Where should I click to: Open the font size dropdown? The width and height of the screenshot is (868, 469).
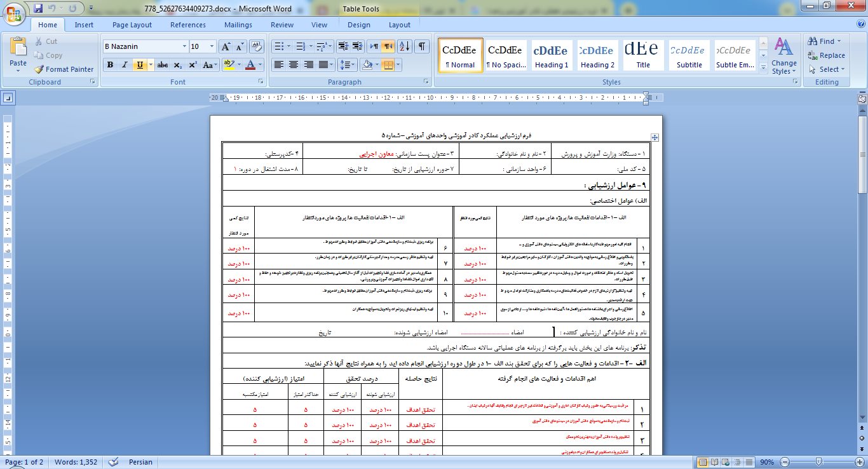coord(212,46)
